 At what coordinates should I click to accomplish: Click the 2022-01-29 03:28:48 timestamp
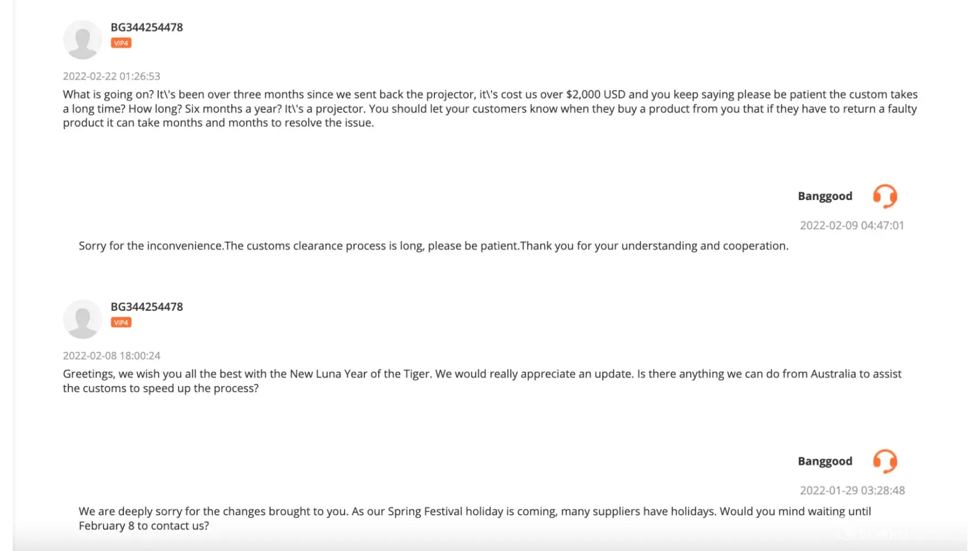point(852,490)
